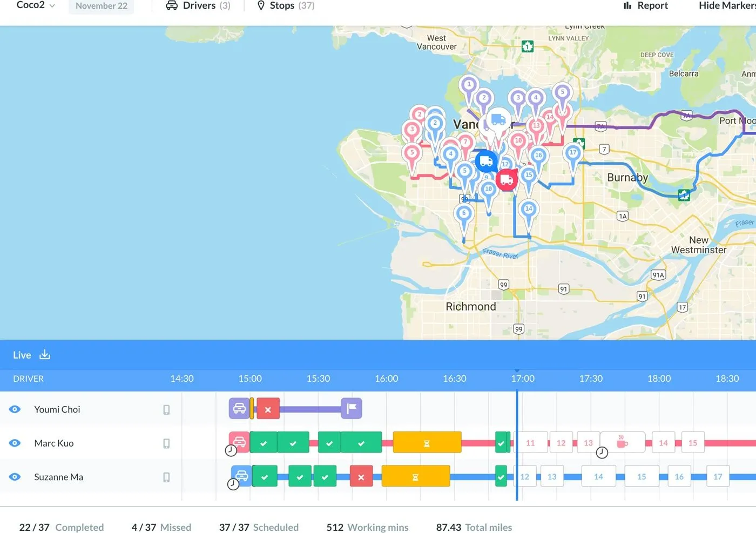Open the Stops (37) tab
Viewport: 756px width, 533px height.
click(x=286, y=5)
